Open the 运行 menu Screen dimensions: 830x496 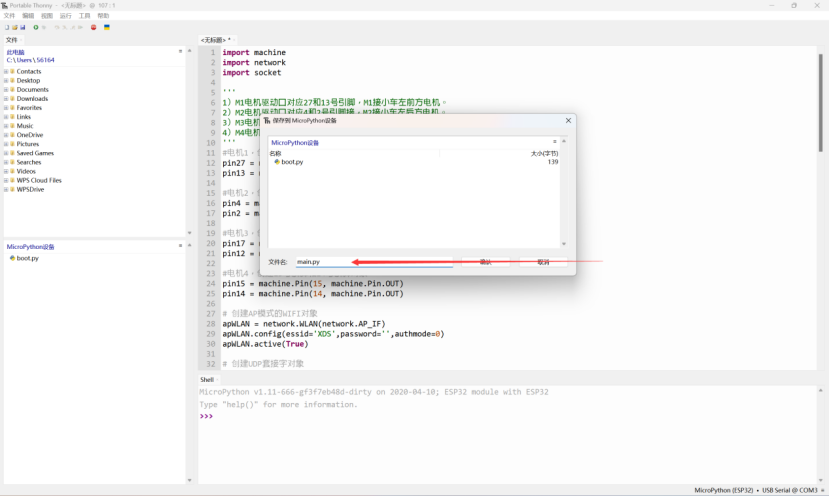click(x=66, y=16)
